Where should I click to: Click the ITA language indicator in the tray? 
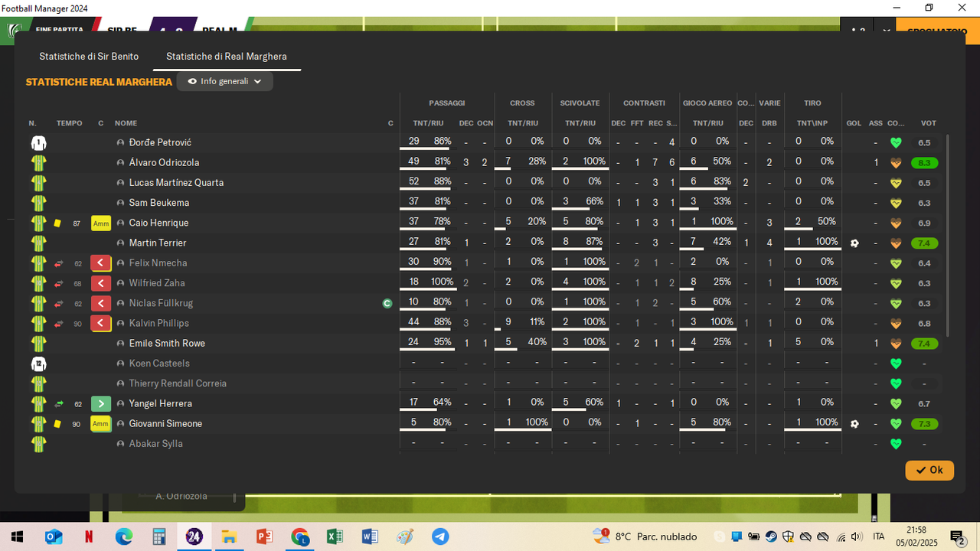coord(879,536)
